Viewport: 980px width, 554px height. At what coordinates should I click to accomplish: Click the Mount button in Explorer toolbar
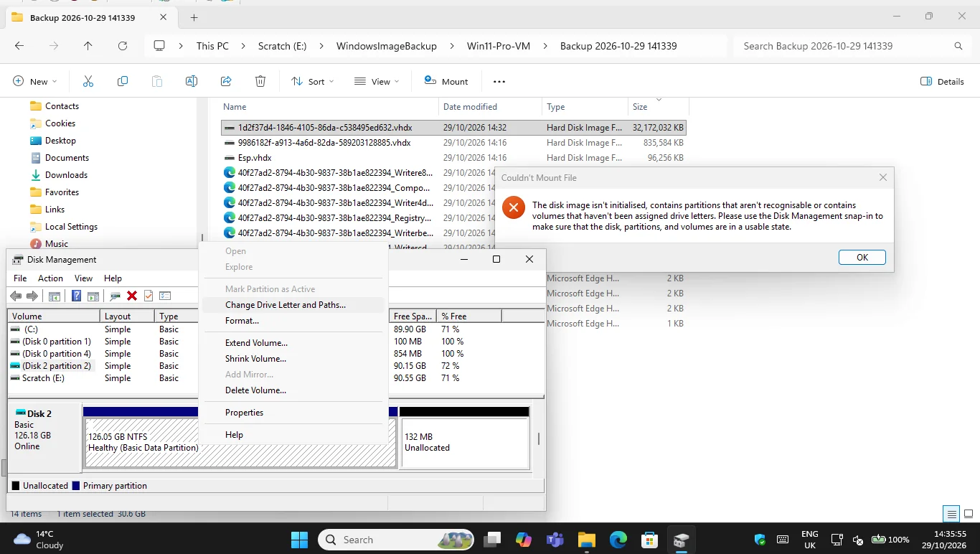446,81
